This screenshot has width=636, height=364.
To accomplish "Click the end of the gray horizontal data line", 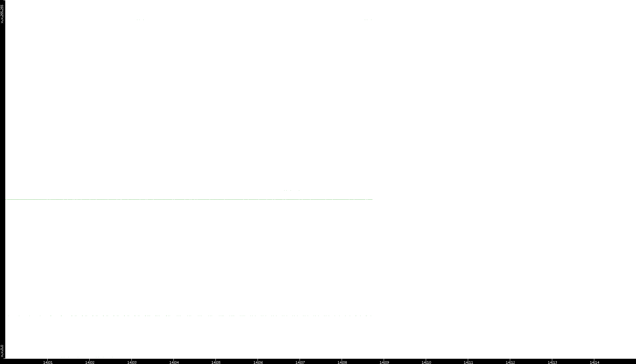I will [x=372, y=199].
